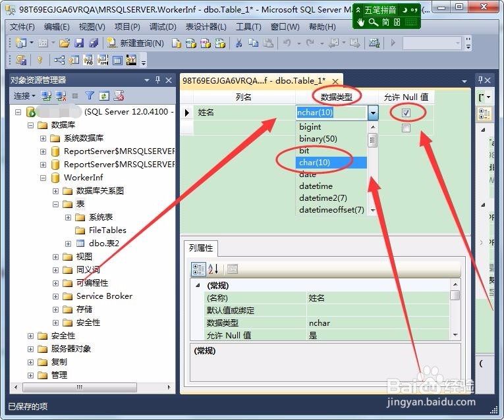
Task: Collapse the (常规) property group
Action: click(198, 285)
